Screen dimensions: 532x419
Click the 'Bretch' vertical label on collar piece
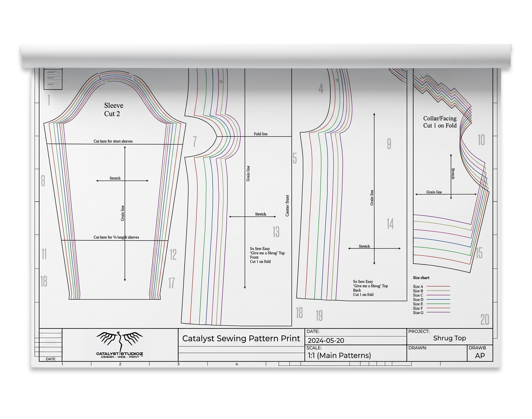tap(453, 174)
